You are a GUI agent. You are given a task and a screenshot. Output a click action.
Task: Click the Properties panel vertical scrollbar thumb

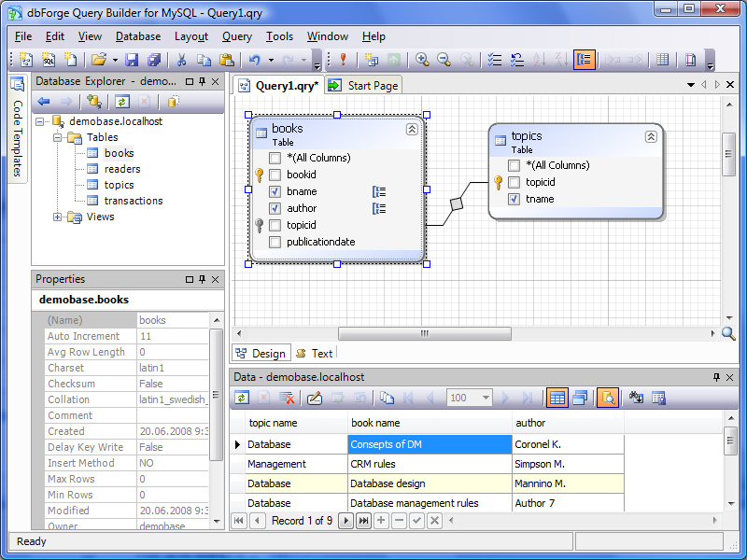click(217, 394)
